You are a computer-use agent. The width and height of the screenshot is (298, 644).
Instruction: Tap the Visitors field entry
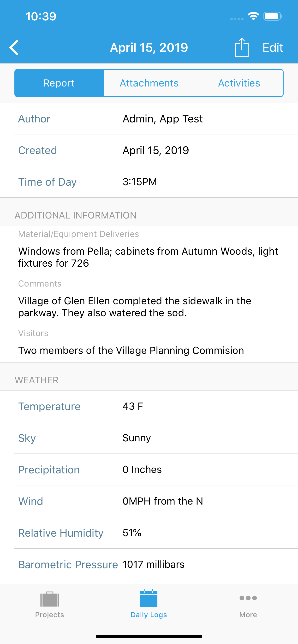point(131,350)
